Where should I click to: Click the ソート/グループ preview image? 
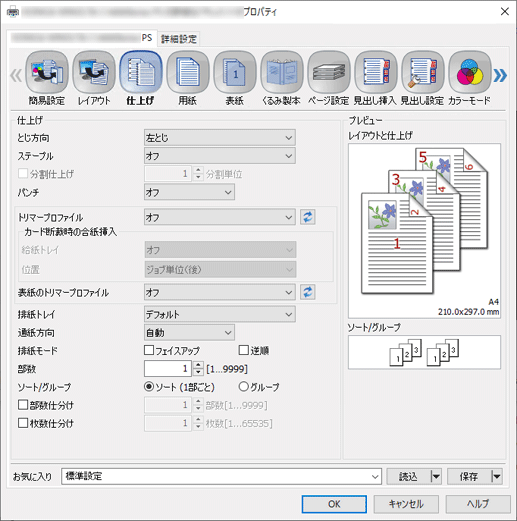pos(424,352)
